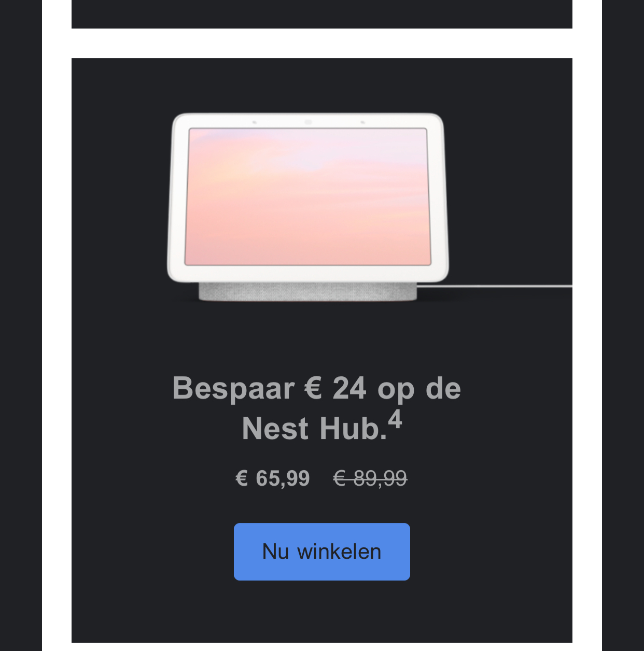Click the left microphone dot on the bezel

tap(254, 122)
